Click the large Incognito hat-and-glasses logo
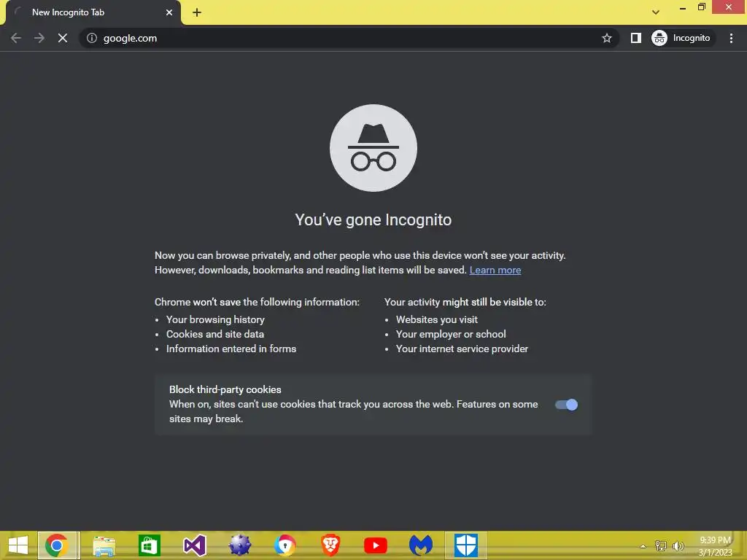Viewport: 747px width, 560px height. 373,148
